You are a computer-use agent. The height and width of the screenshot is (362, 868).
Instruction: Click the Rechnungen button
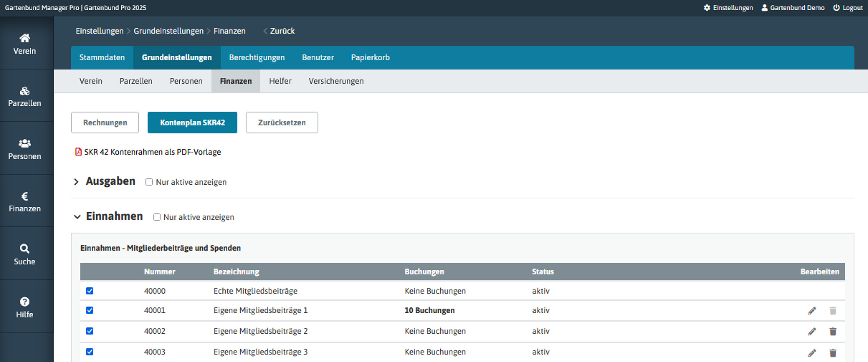105,122
